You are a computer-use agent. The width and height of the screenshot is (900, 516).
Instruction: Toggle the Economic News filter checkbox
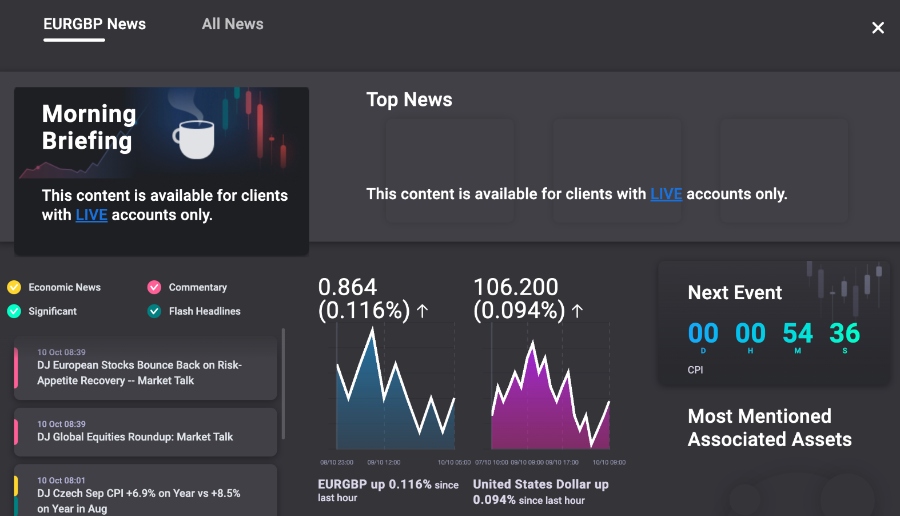coord(14,287)
